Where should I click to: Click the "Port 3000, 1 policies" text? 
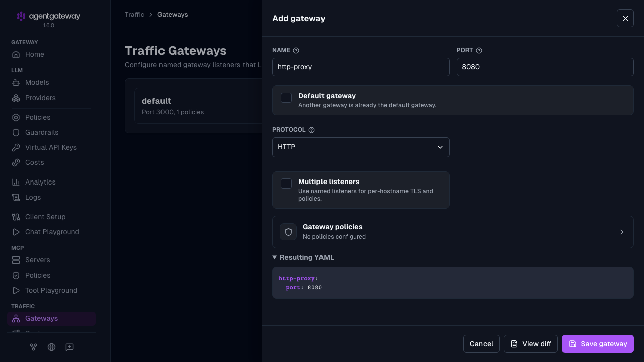tap(173, 112)
